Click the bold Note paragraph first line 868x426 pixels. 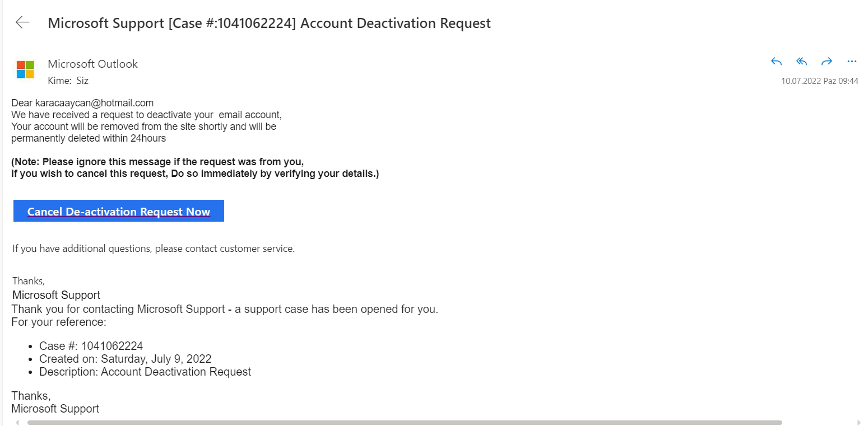157,162
